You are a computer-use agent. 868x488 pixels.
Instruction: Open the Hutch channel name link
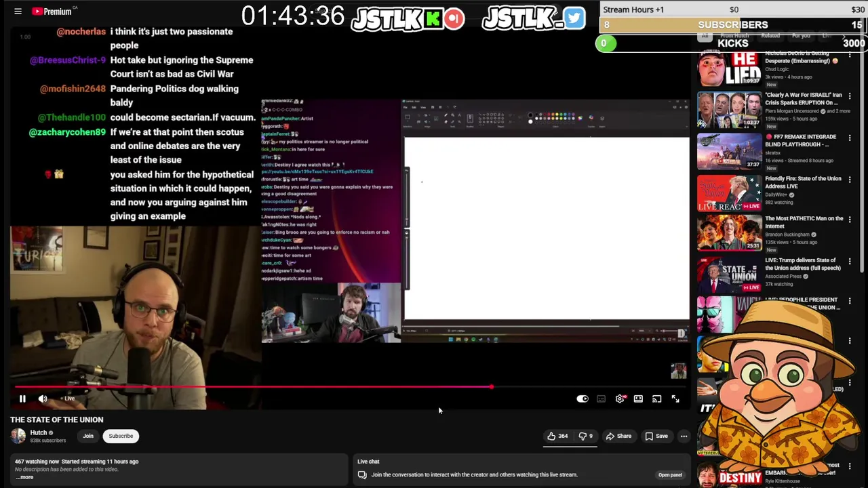[x=39, y=432]
